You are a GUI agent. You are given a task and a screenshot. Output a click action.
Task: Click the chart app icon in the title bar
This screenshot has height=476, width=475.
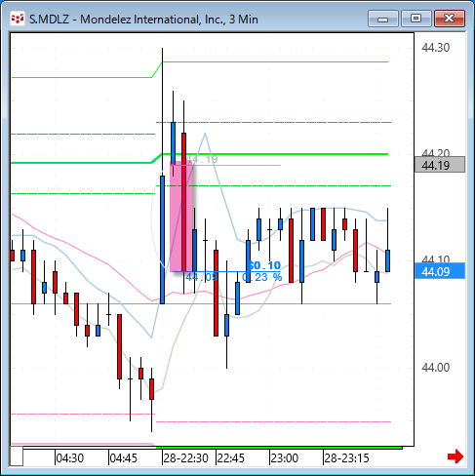[18, 19]
